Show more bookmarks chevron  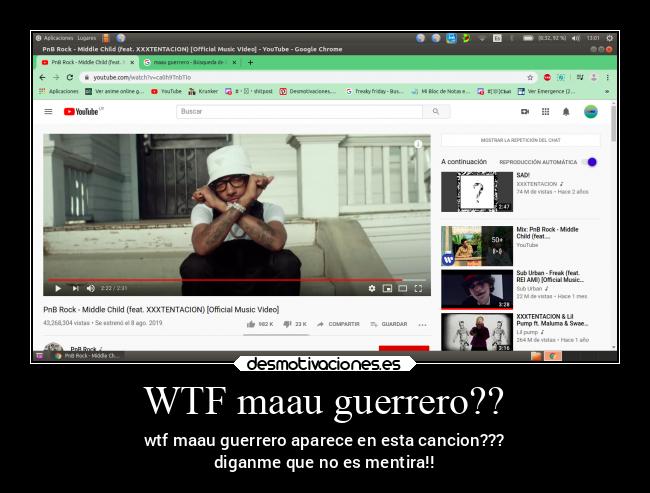607,92
